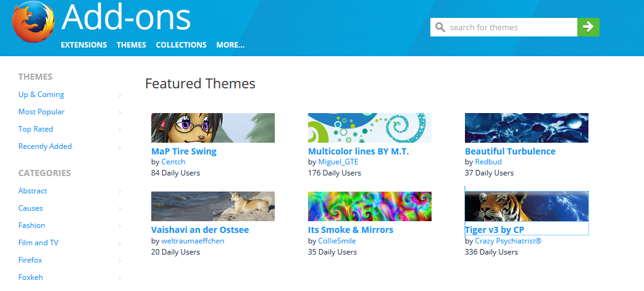Image resolution: width=644 pixels, height=291 pixels.
Task: Click the Its Smoke & Mirrors preview image
Action: coord(370,206)
